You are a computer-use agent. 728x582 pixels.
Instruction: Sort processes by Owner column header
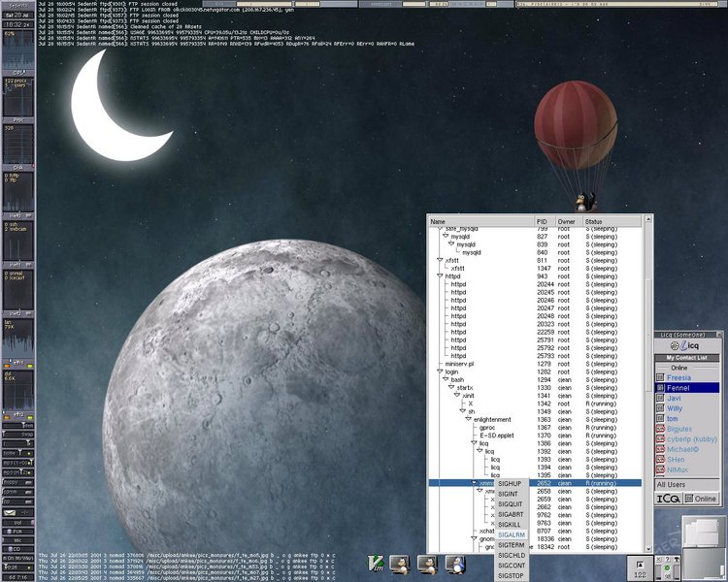coord(569,222)
